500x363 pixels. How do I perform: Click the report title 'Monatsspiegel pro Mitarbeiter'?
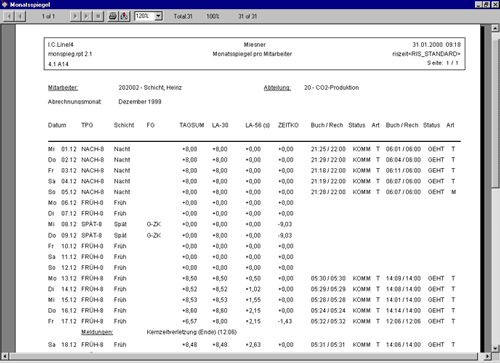[x=252, y=54]
